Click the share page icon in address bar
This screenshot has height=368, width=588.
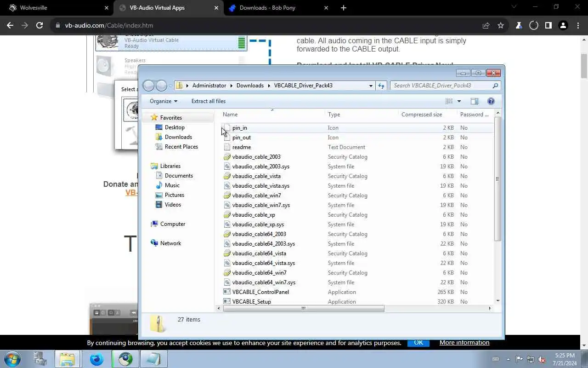(486, 26)
